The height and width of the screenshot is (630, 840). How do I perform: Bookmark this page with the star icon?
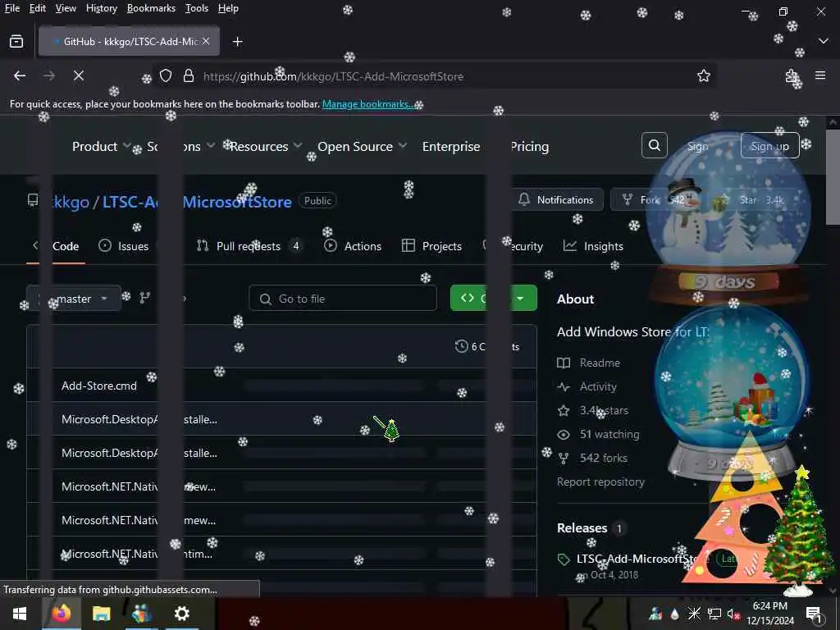(703, 76)
